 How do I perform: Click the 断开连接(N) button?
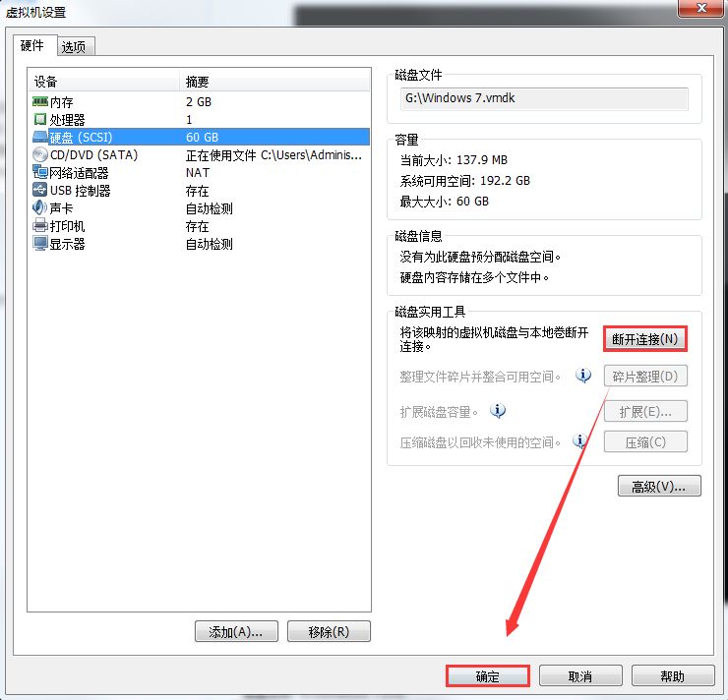tap(645, 339)
